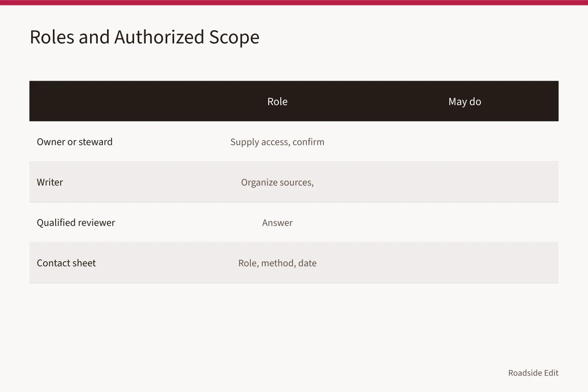
Task: Click the 'Owner or steward' row label
Action: click(x=74, y=142)
